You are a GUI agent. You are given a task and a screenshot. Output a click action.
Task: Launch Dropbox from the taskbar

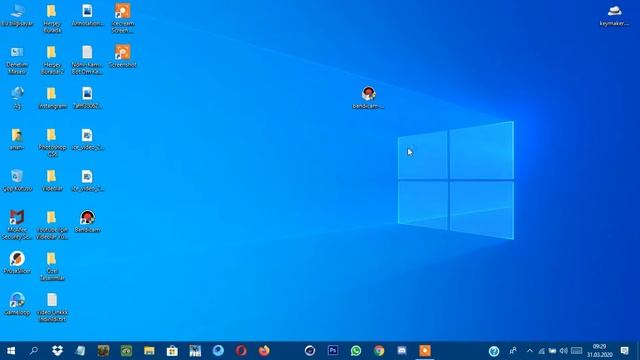coord(57,351)
